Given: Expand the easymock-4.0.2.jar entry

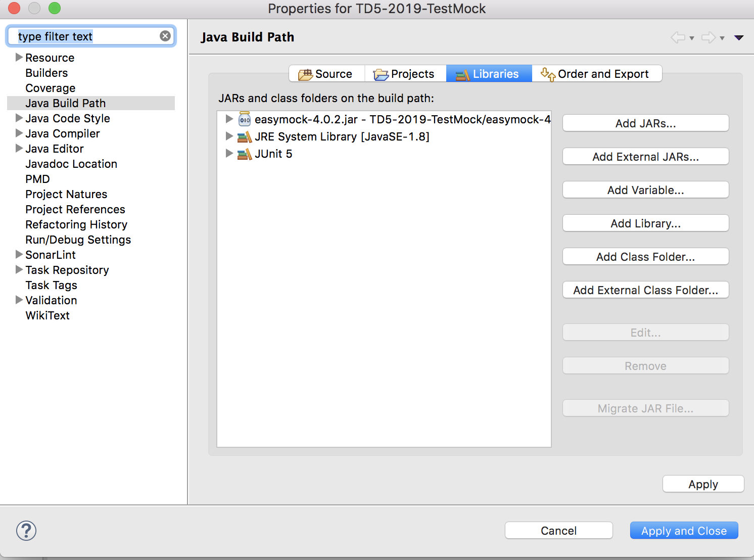Looking at the screenshot, I should coord(229,119).
